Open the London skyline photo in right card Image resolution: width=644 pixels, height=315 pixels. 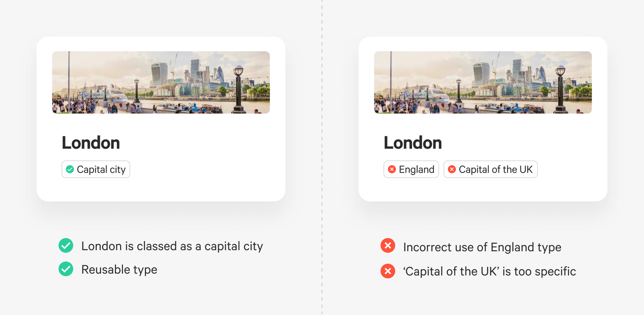483,82
